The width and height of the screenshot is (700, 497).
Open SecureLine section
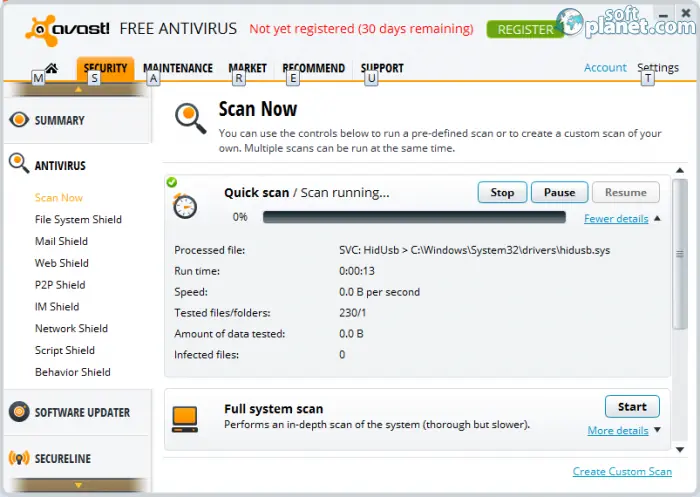point(62,459)
